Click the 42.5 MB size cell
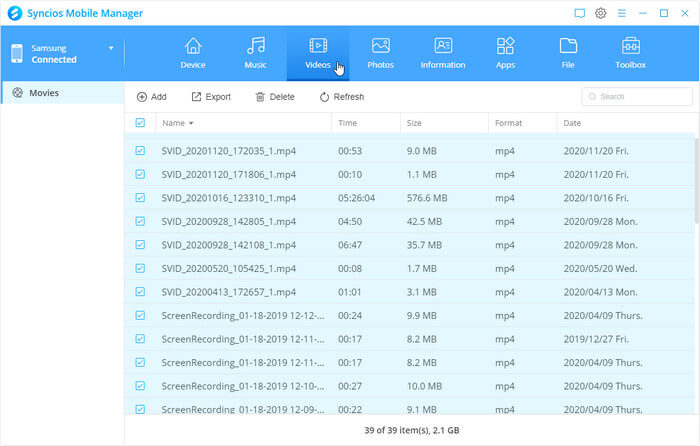 point(424,221)
